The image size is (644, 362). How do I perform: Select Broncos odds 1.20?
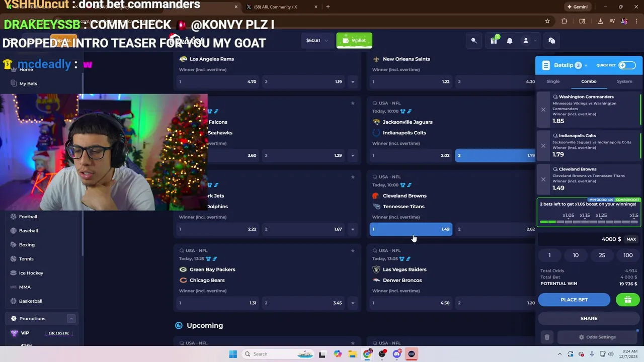[496, 303]
